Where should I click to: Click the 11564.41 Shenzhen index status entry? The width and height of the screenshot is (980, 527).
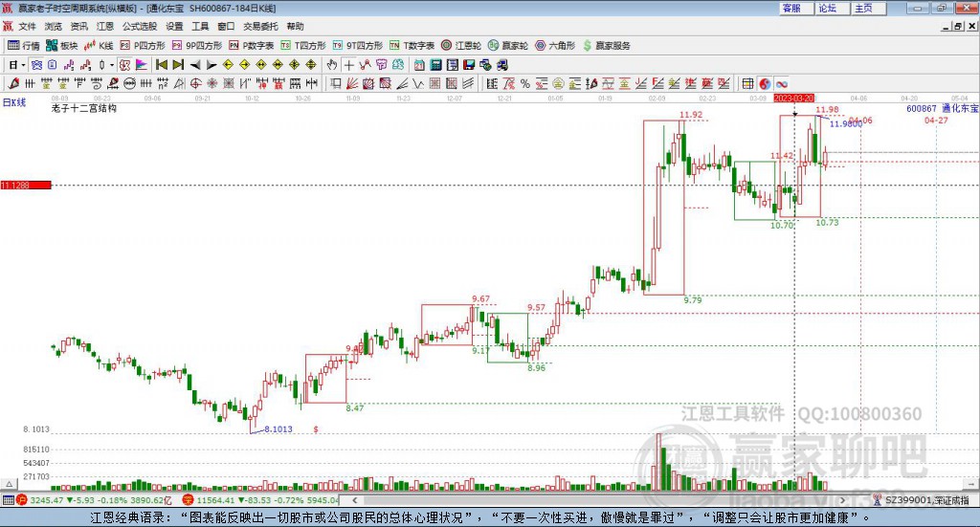point(260,500)
